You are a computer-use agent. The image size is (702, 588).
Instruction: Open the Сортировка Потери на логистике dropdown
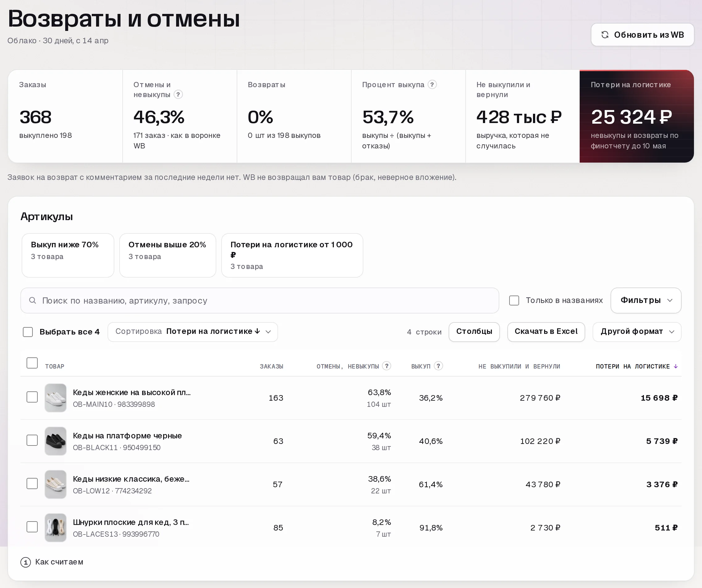[192, 332]
